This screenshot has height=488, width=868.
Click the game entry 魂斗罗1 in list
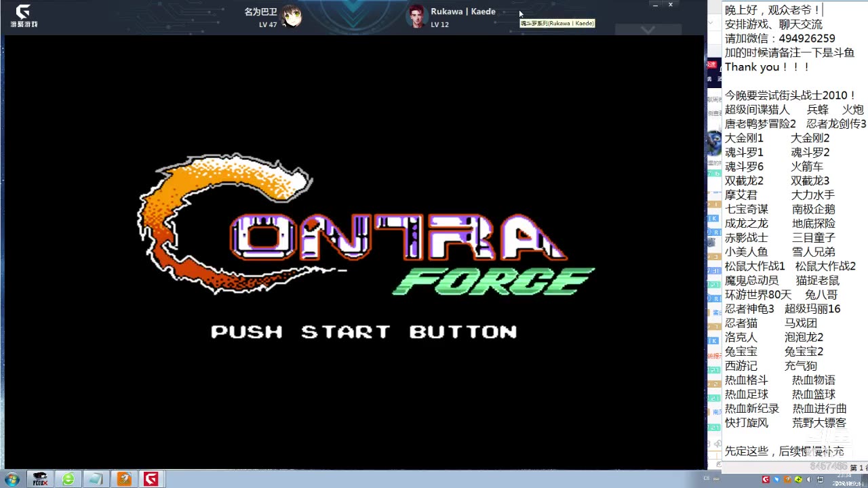coord(744,152)
